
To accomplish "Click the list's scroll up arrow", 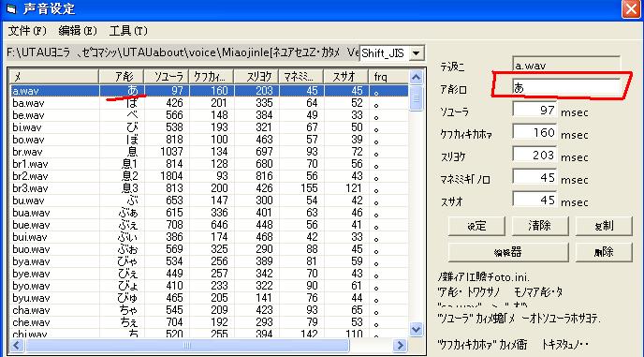I will [x=416, y=77].
